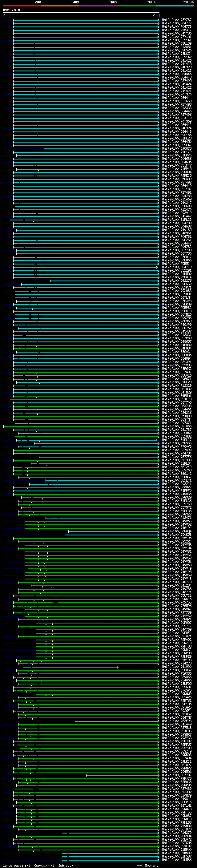197x868 pixels.
Task: Click the alignment bar for UniRef100_P04778
Action: pos(86,26)
